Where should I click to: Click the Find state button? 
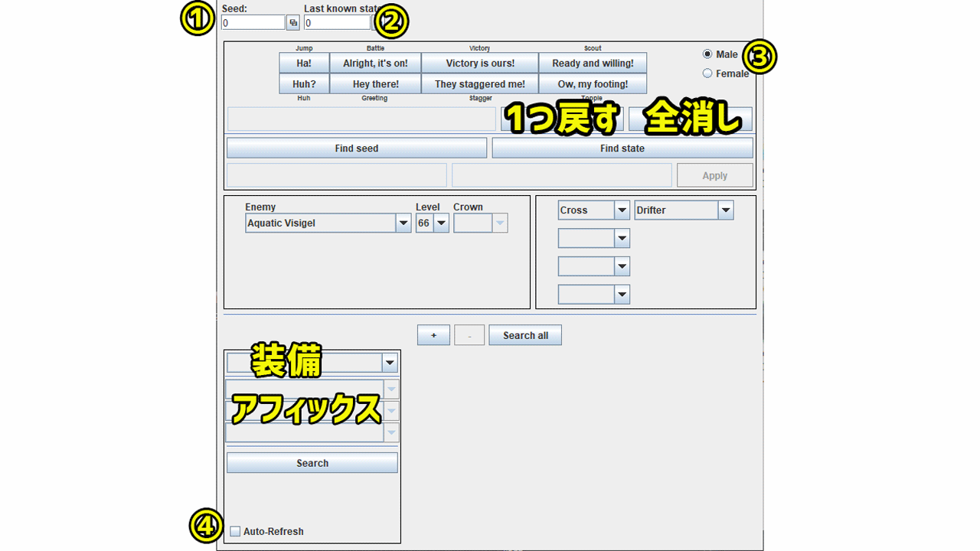622,148
